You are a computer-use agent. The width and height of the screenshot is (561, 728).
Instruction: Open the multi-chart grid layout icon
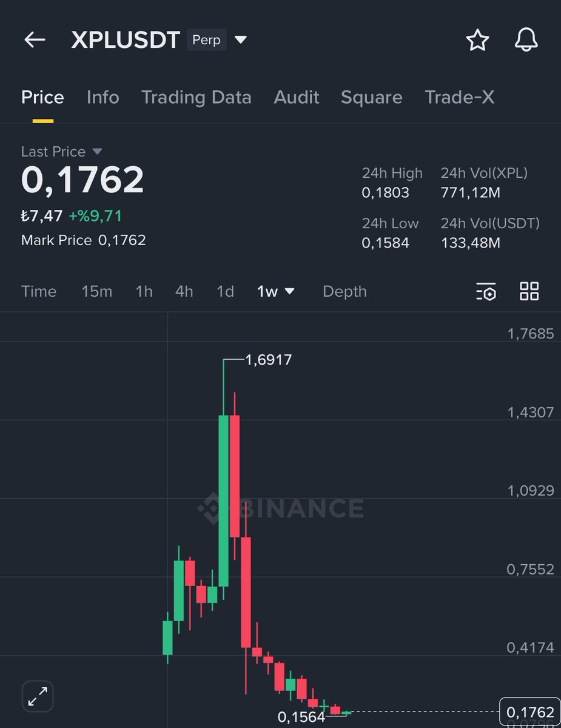coord(529,291)
